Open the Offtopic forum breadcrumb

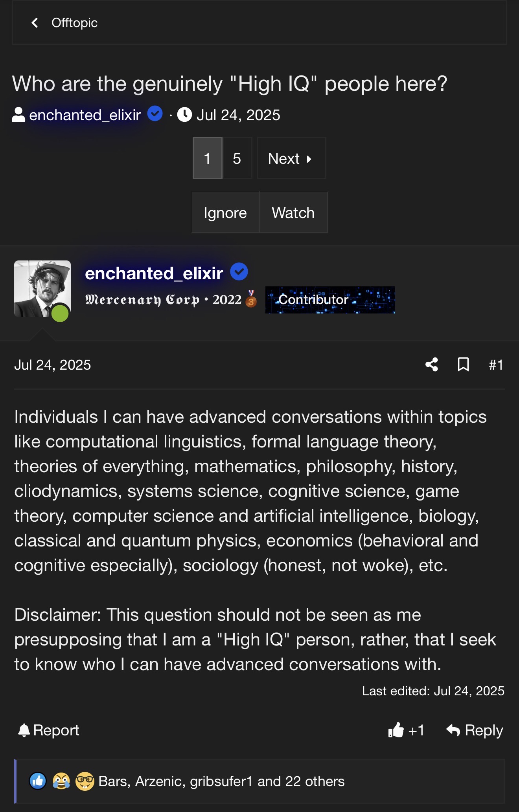74,23
